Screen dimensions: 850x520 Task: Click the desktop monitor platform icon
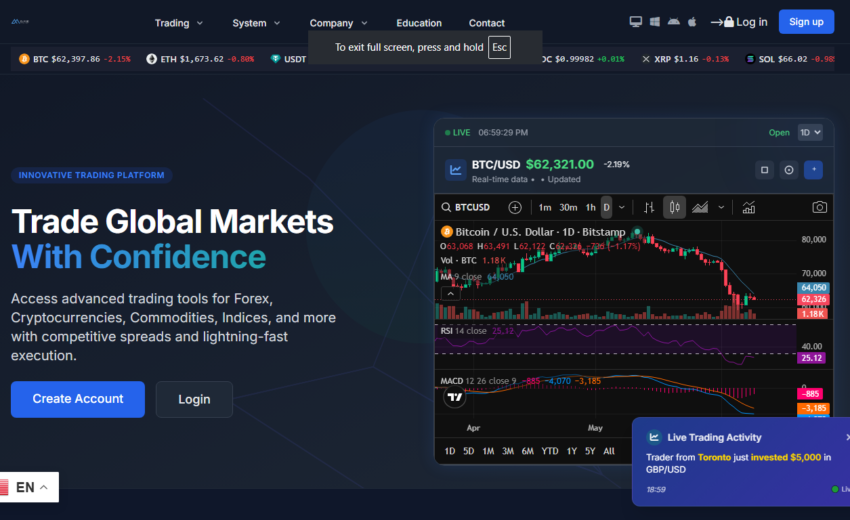pyautogui.click(x=635, y=22)
